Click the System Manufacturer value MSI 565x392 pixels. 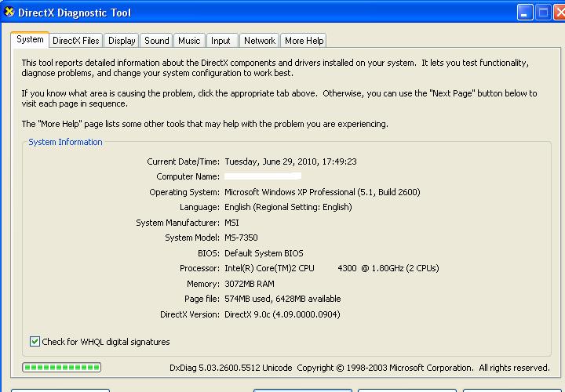point(231,223)
